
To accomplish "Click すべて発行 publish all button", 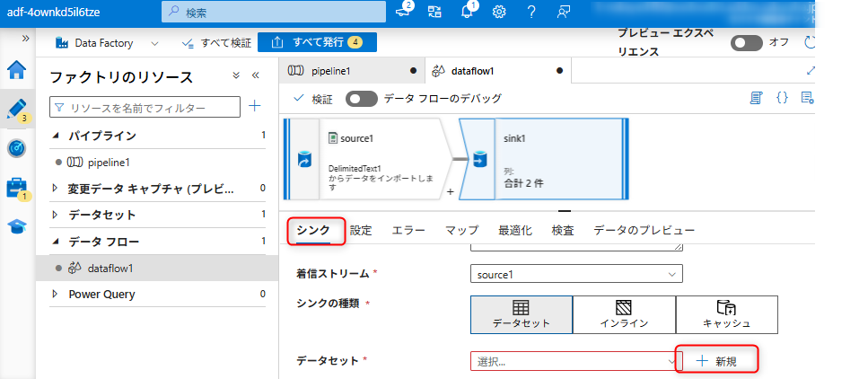I will pyautogui.click(x=317, y=42).
